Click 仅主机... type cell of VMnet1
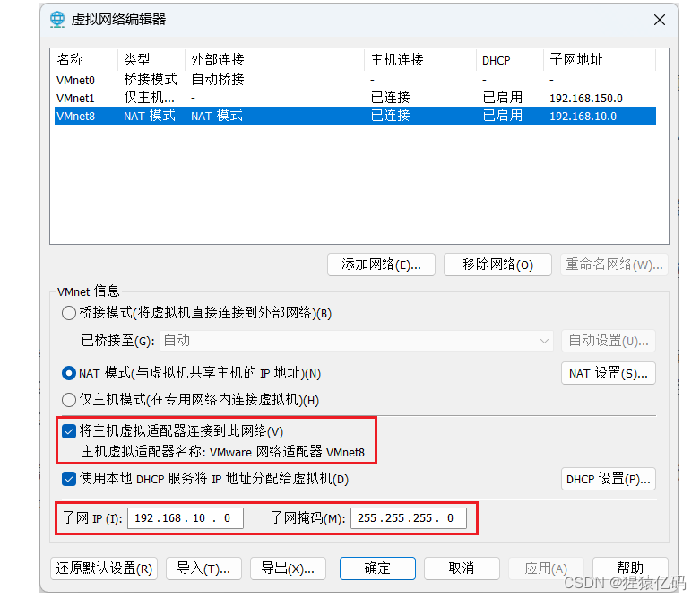Viewport: 700px width, 599px height. pyautogui.click(x=149, y=98)
